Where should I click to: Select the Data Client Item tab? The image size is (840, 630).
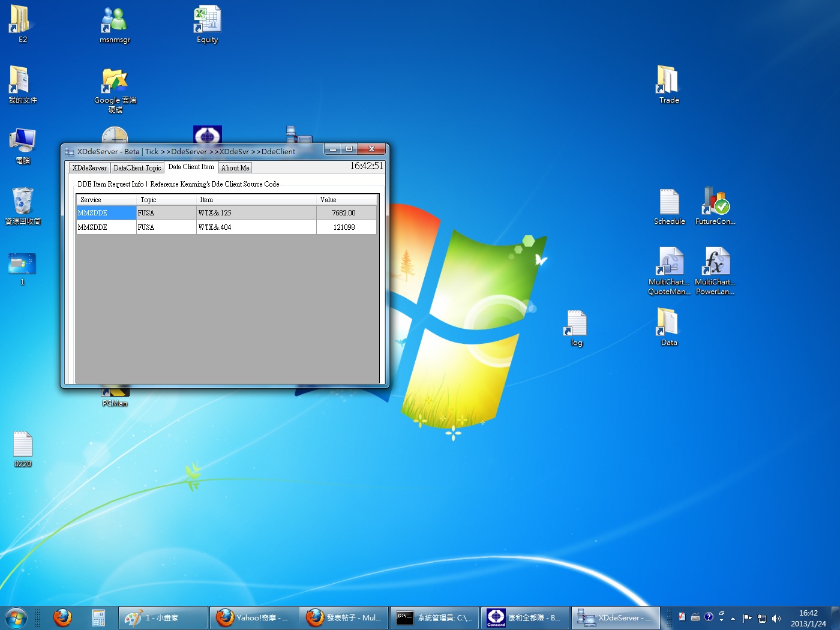(x=191, y=167)
